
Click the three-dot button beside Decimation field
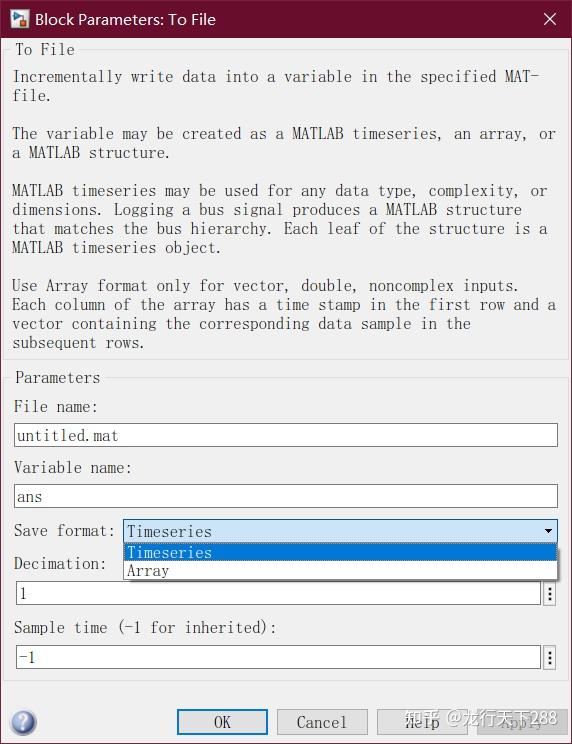[x=549, y=593]
